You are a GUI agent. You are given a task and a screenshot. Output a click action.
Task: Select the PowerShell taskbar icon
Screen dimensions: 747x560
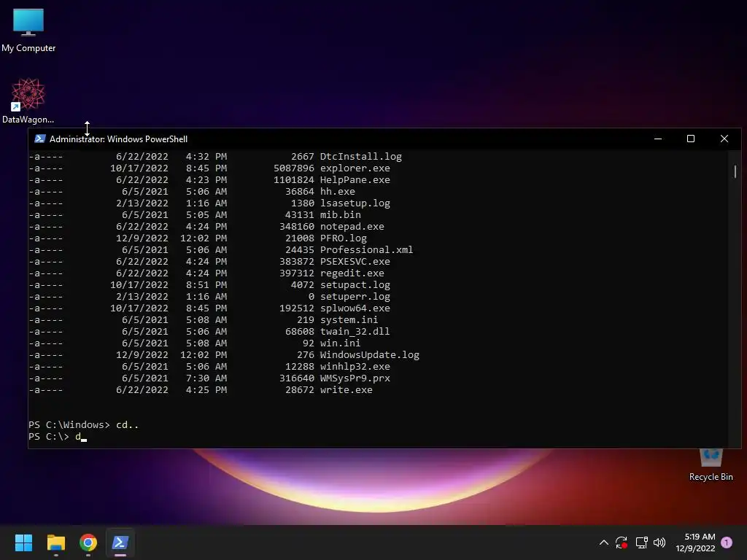[120, 542]
